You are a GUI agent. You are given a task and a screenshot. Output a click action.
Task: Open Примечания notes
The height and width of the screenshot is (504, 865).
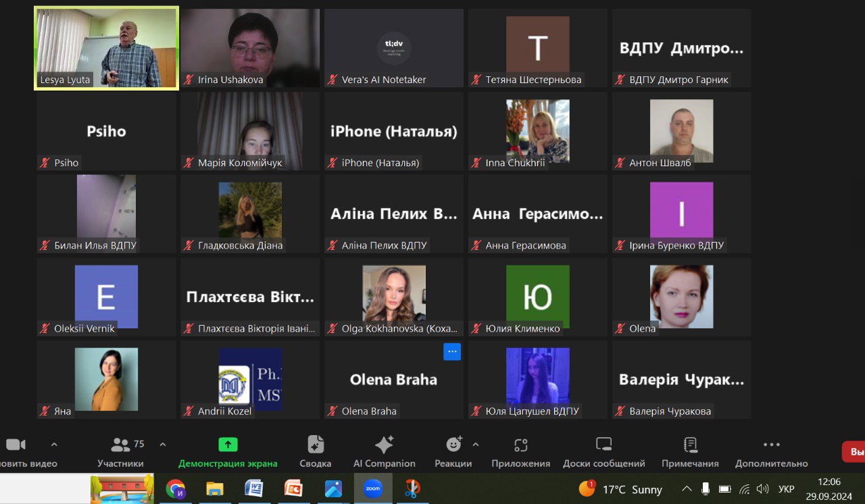pyautogui.click(x=690, y=452)
